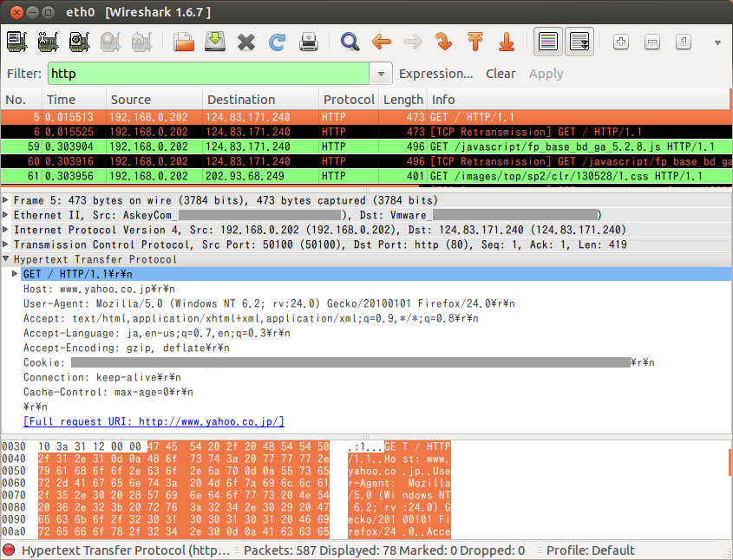
Task: Open a capture file icon
Action: [x=184, y=42]
